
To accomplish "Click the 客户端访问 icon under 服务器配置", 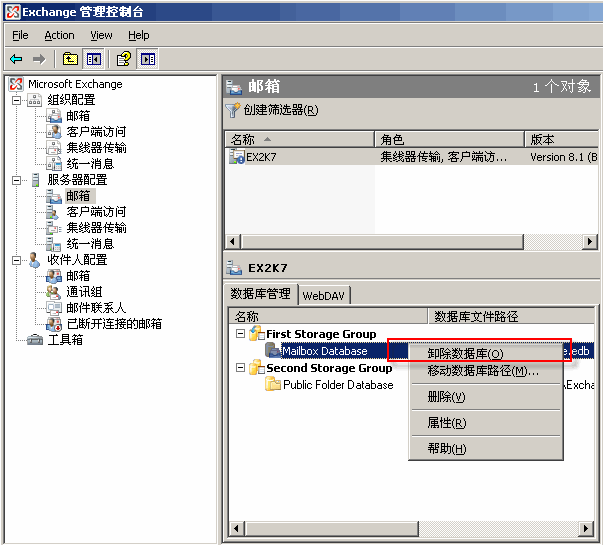I will click(x=53, y=212).
